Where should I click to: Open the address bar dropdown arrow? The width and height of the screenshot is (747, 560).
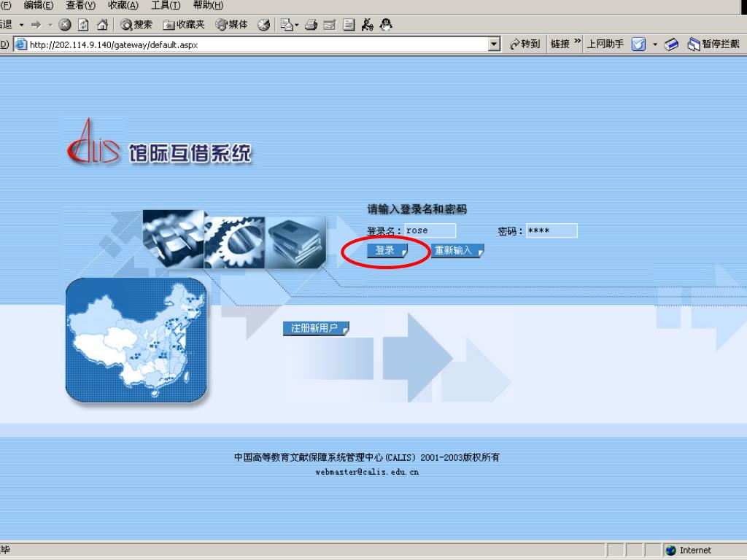pos(494,44)
